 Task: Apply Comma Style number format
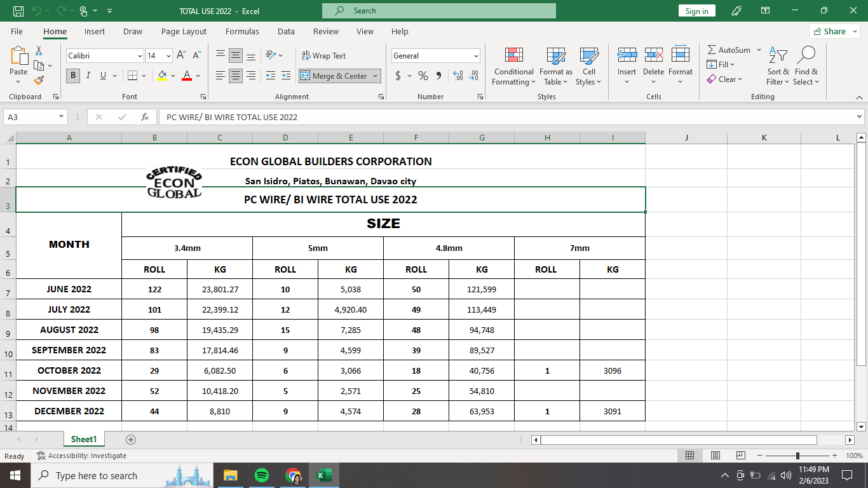tap(438, 76)
